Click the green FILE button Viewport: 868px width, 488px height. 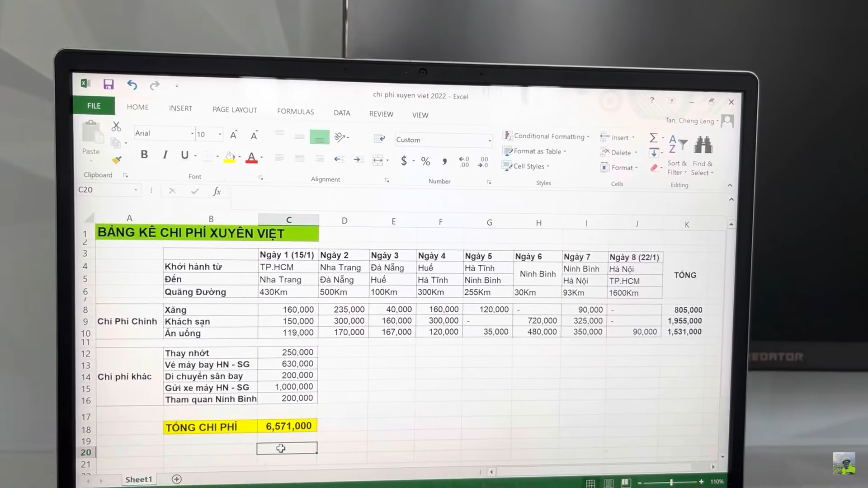pyautogui.click(x=94, y=106)
